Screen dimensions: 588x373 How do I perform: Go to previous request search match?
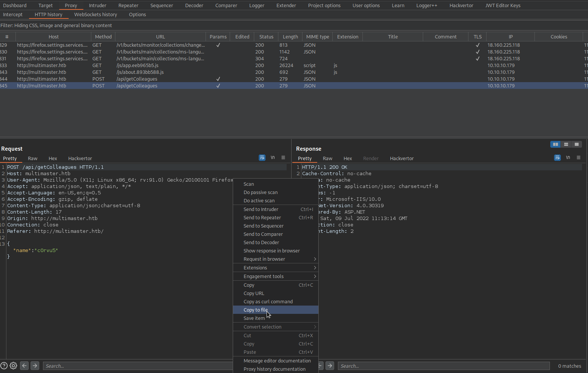(x=24, y=365)
